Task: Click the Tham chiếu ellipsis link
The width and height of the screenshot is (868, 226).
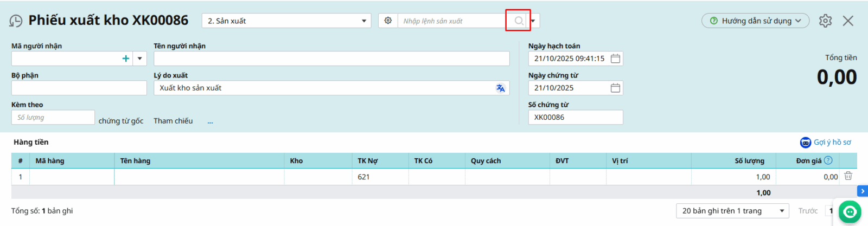Action: click(x=210, y=121)
